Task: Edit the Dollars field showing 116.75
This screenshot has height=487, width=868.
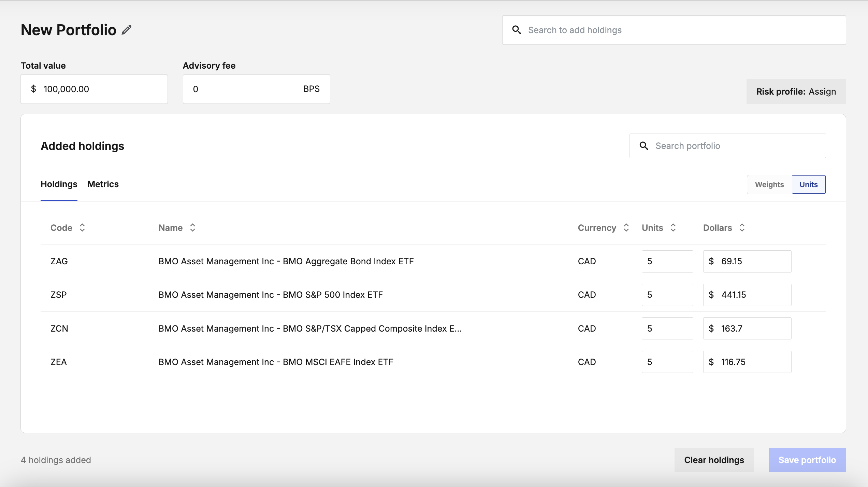Action: [747, 362]
